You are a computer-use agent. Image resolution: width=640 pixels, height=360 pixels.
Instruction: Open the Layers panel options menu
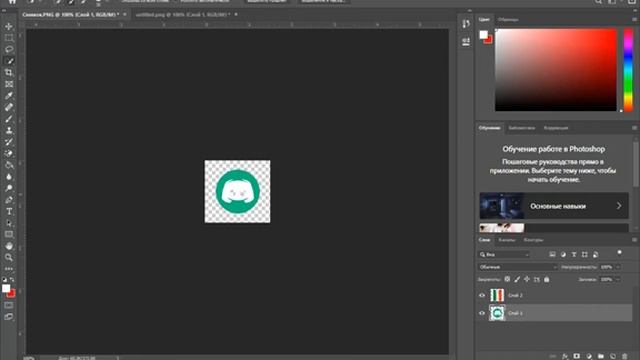pyautogui.click(x=634, y=240)
